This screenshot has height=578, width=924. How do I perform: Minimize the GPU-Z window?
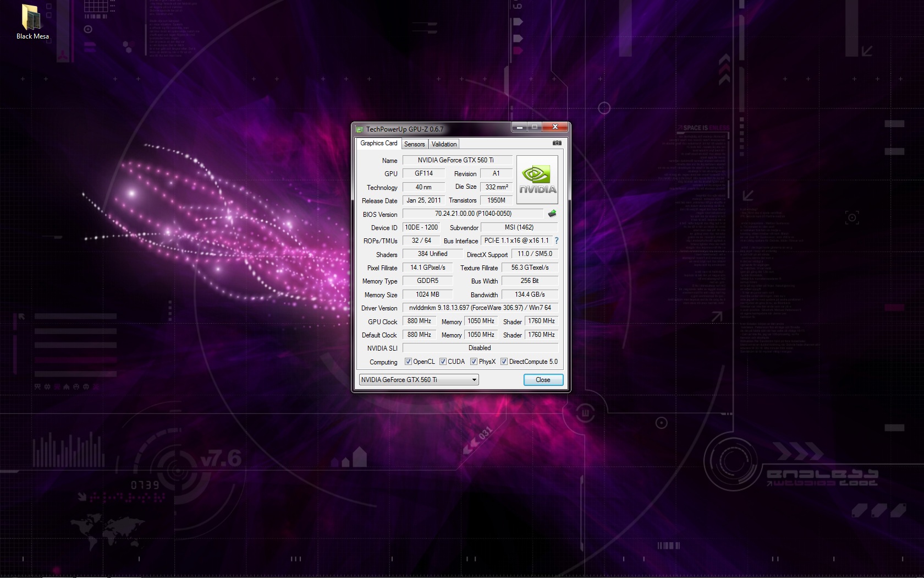click(519, 127)
